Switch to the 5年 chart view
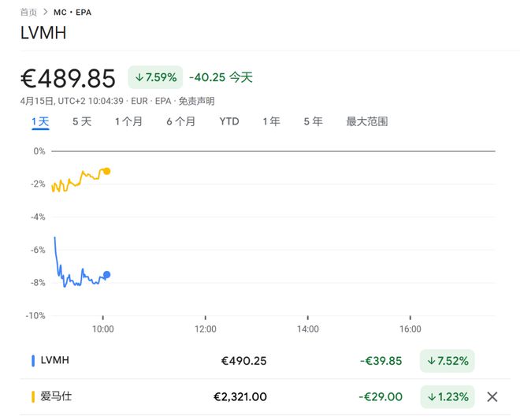This screenshot has width=520, height=420. point(313,121)
